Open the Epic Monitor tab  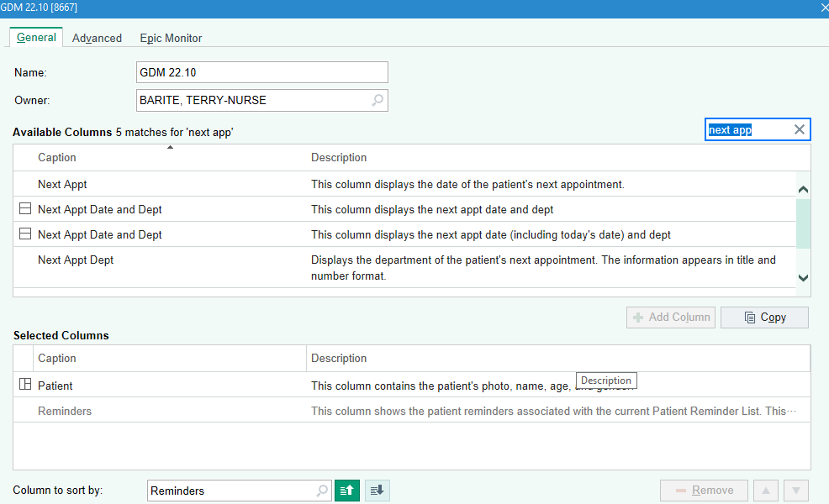(171, 38)
